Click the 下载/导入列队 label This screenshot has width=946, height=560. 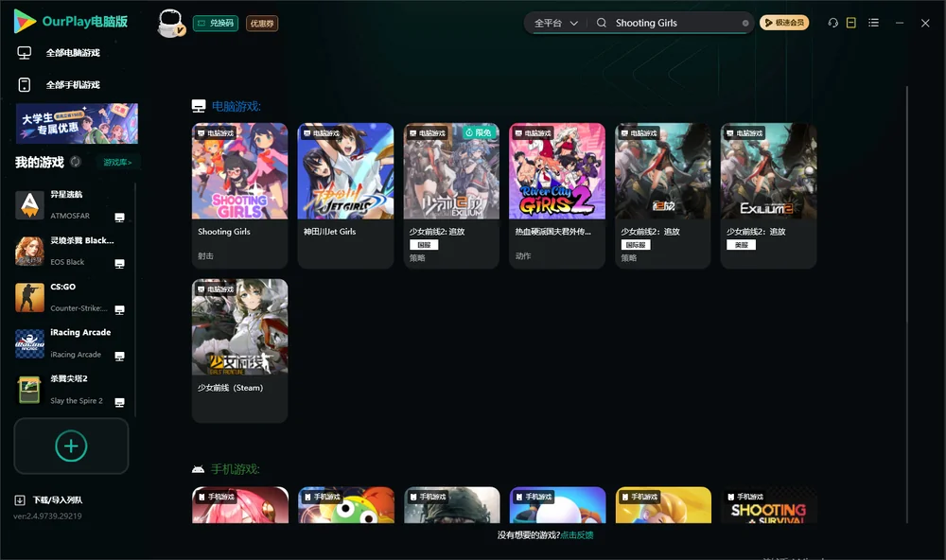58,500
